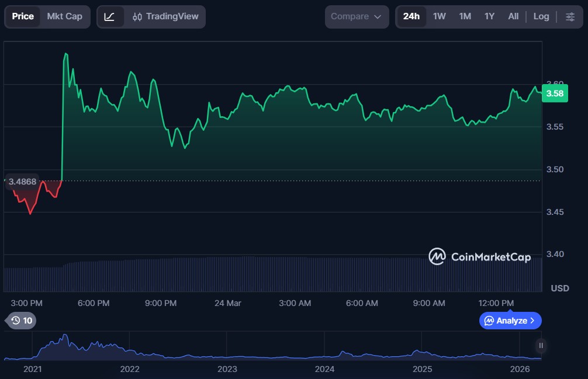Image resolution: width=588 pixels, height=379 pixels.
Task: Click 2021 on the mini timeline
Action: point(32,369)
